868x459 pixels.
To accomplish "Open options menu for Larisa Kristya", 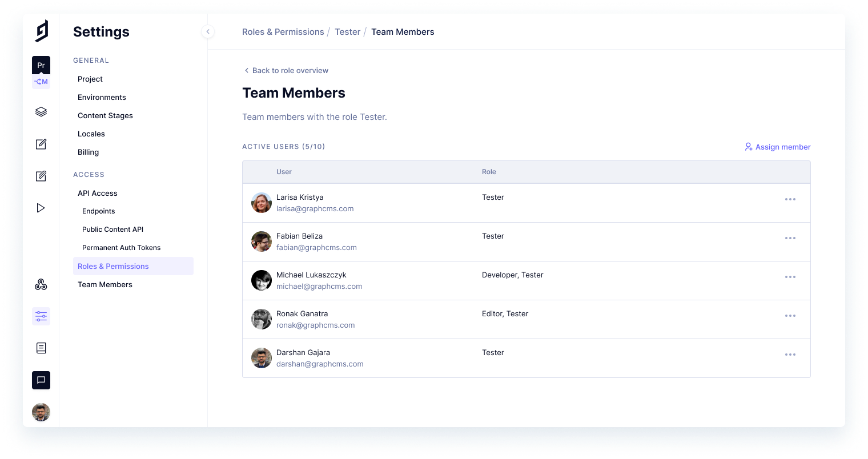I will click(x=790, y=199).
